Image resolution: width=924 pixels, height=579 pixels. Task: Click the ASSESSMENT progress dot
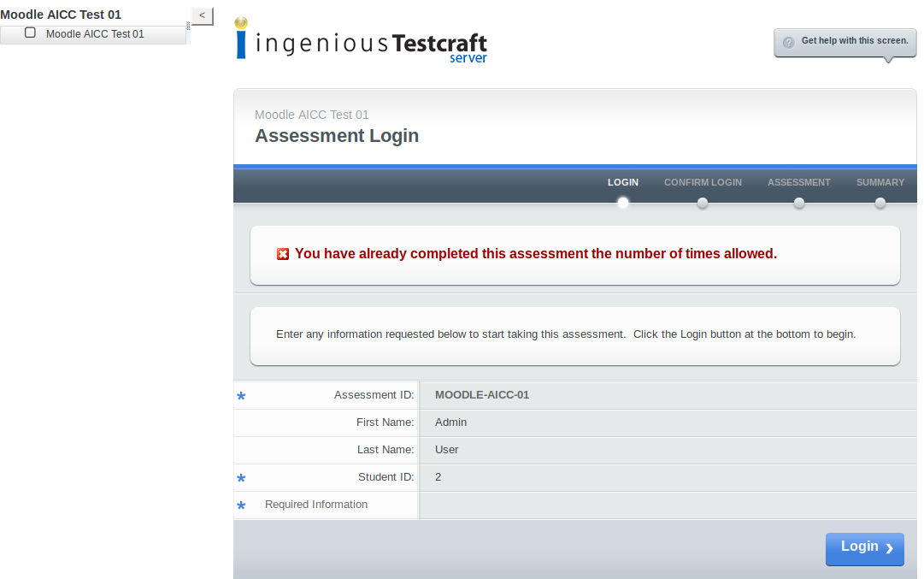(x=799, y=203)
